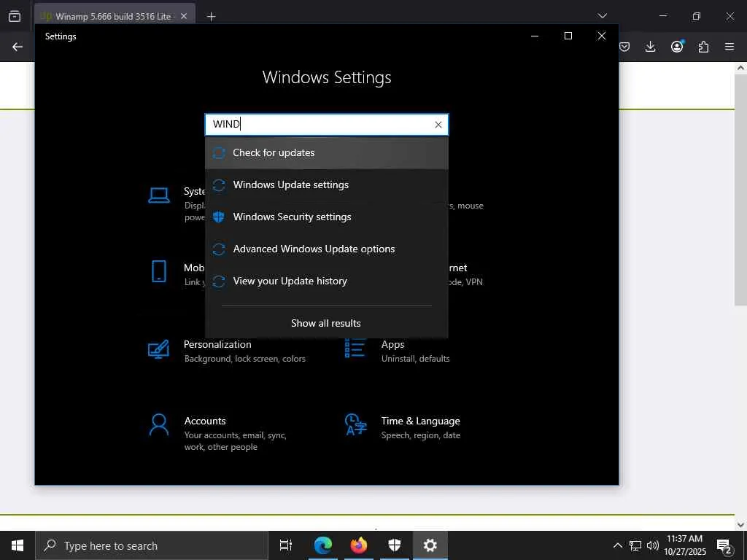Open the Apps list icon
Image resolution: width=747 pixels, height=560 pixels.
pyautogui.click(x=355, y=348)
